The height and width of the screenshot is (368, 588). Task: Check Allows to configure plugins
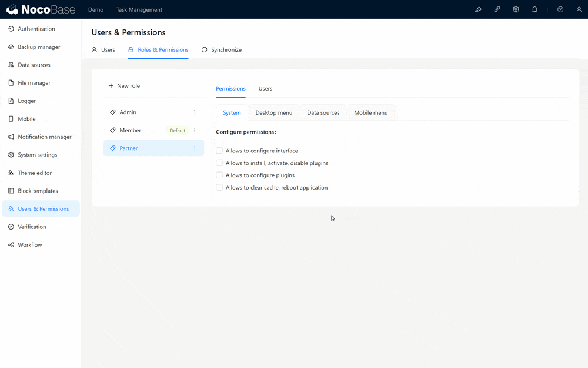click(219, 175)
